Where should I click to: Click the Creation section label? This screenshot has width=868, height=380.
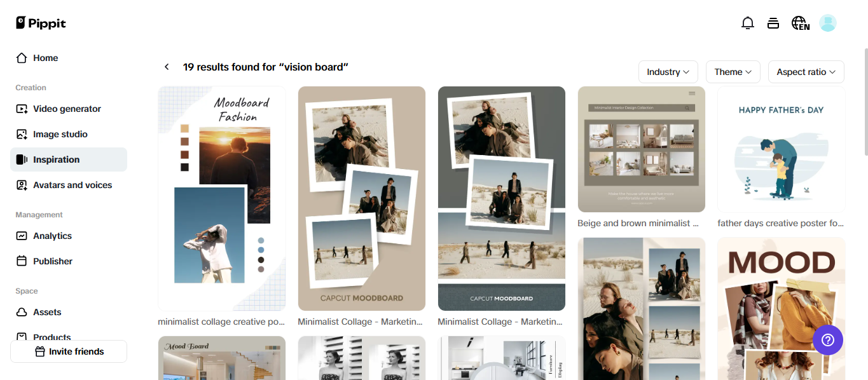pos(31,88)
